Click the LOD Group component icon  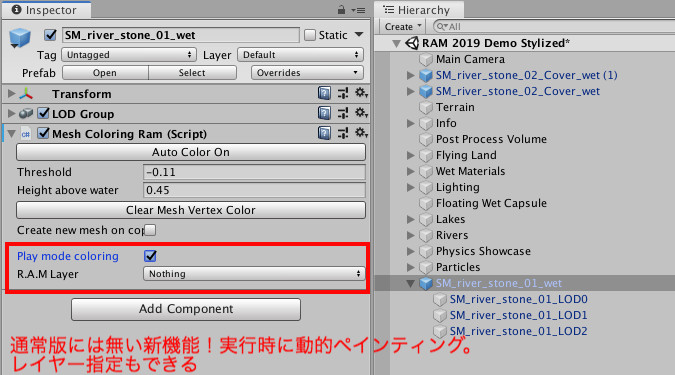(x=26, y=114)
